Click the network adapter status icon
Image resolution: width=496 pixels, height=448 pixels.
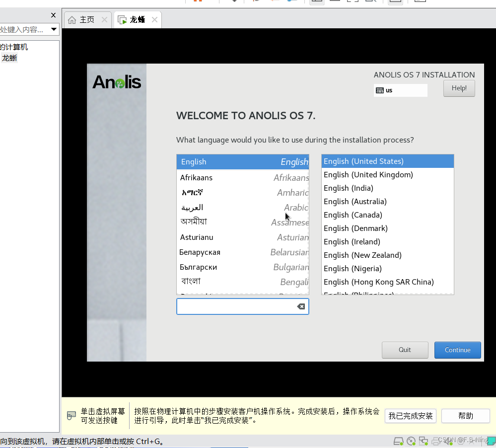tap(423, 441)
